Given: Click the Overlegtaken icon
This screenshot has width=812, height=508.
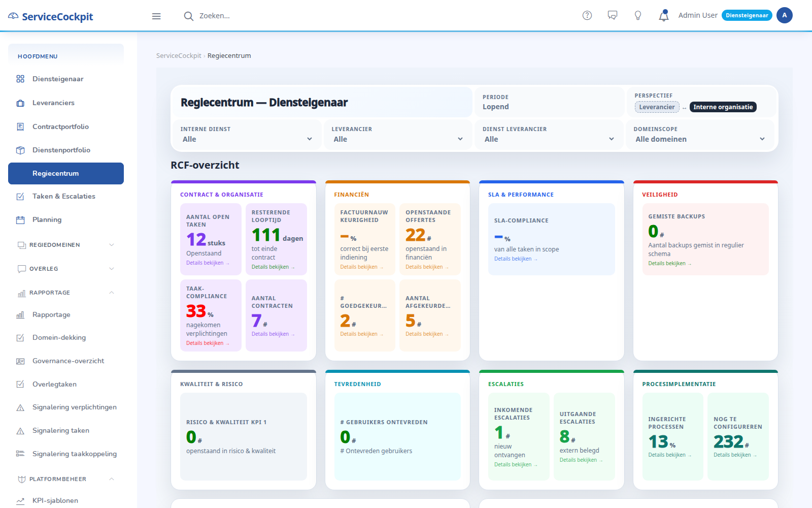Looking at the screenshot, I should [x=20, y=384].
